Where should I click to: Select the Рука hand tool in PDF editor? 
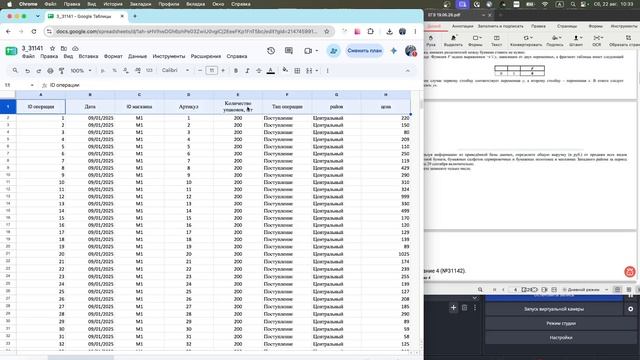pyautogui.click(x=431, y=40)
